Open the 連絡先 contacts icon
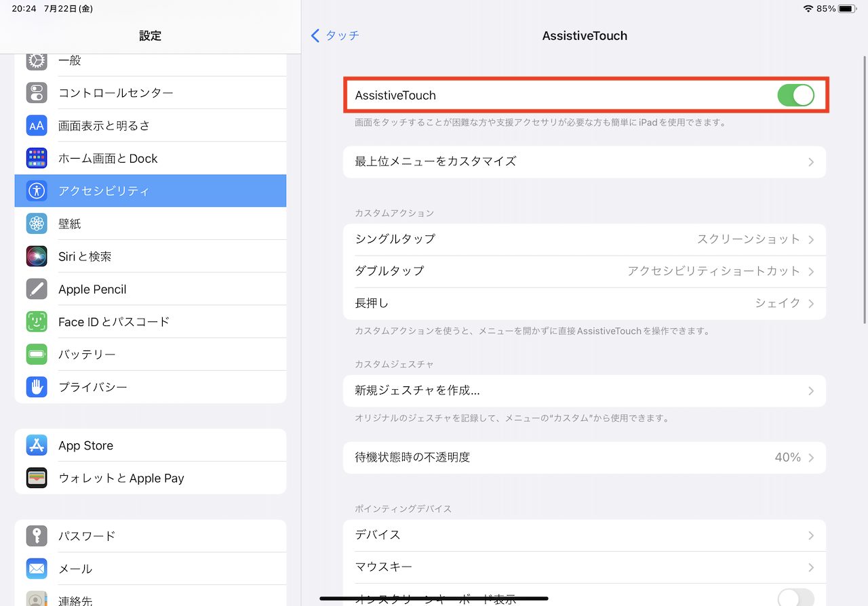 [37, 598]
